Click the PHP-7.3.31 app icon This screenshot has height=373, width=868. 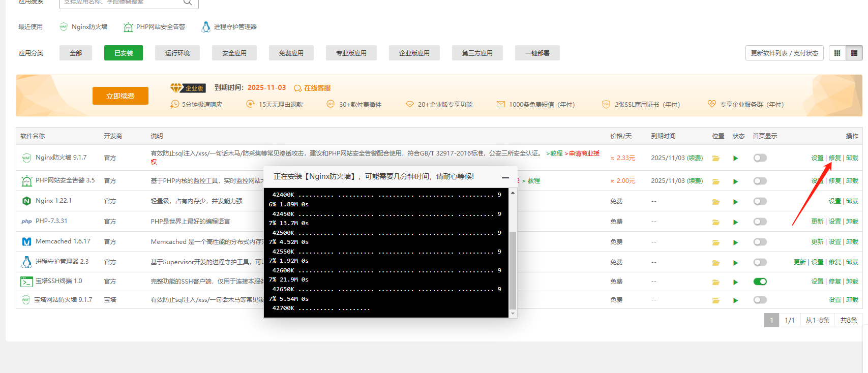tap(26, 222)
